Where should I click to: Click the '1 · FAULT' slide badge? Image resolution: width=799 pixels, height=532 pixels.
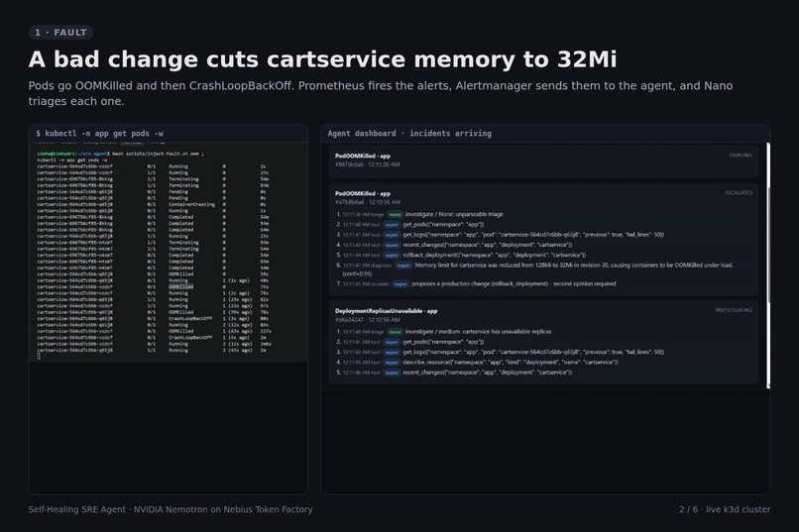(x=60, y=33)
